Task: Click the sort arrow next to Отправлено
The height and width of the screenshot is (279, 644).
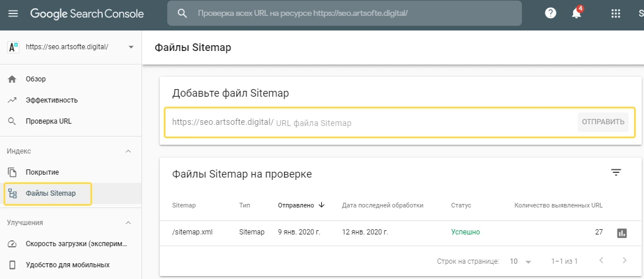Action: 322,205
